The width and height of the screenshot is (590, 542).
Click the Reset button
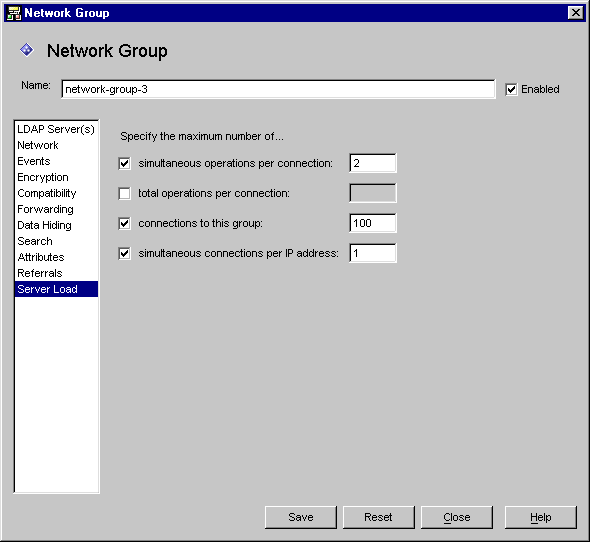point(379,518)
